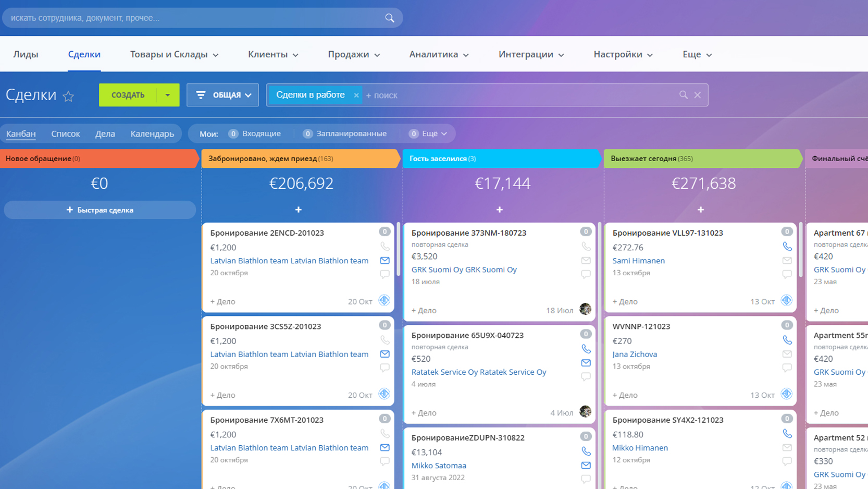Open 'Ratatek Service Oy' company link
Viewport: 868px width, 489px height.
pos(479,372)
